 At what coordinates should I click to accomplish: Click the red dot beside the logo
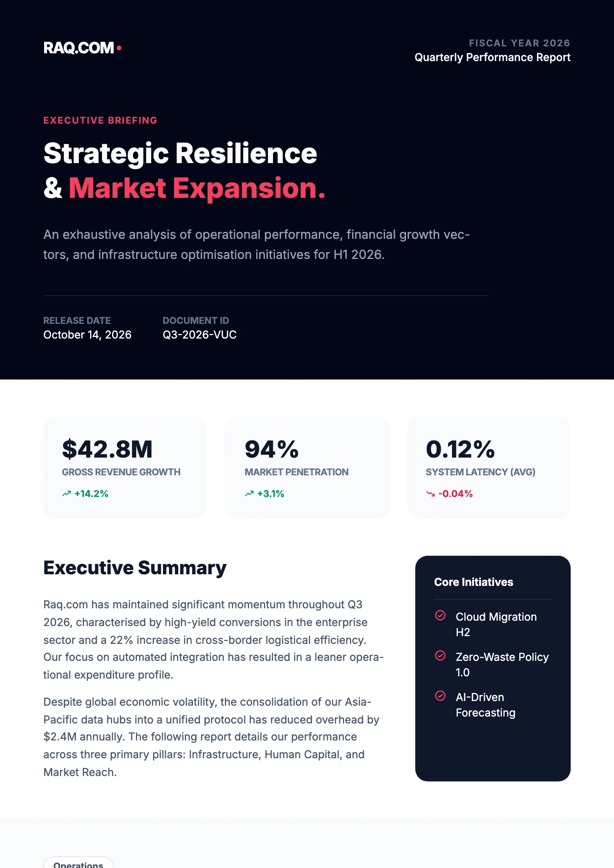click(x=119, y=48)
